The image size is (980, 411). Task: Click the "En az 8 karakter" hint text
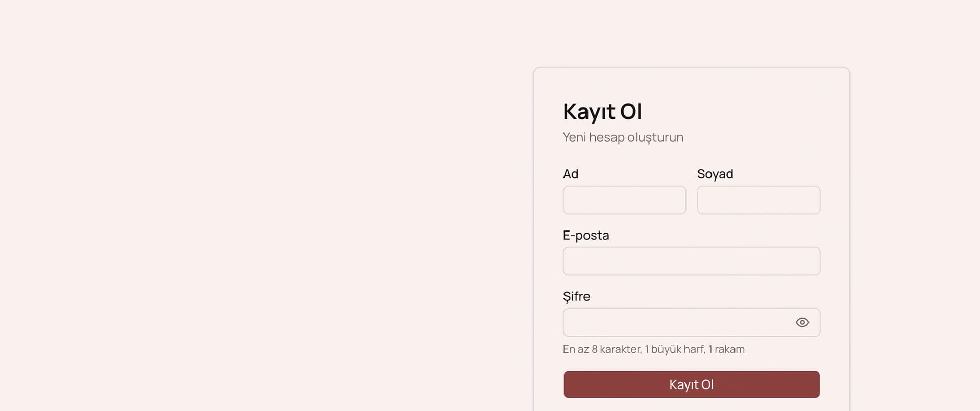tap(601, 349)
